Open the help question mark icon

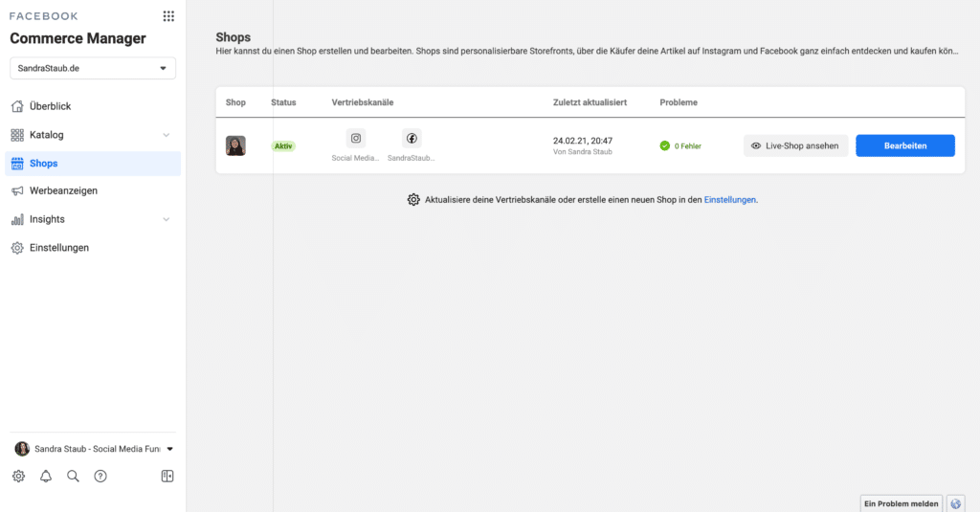point(100,477)
